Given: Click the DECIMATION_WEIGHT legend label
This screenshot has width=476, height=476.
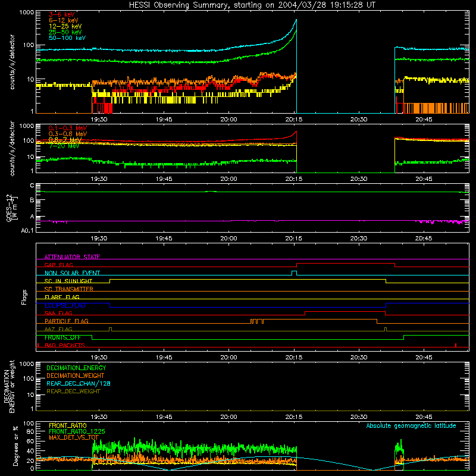Looking at the screenshot, I should click(x=76, y=375).
